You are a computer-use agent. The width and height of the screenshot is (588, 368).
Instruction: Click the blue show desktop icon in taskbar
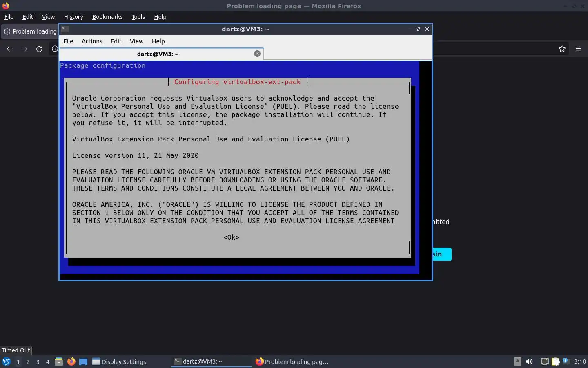click(83, 361)
